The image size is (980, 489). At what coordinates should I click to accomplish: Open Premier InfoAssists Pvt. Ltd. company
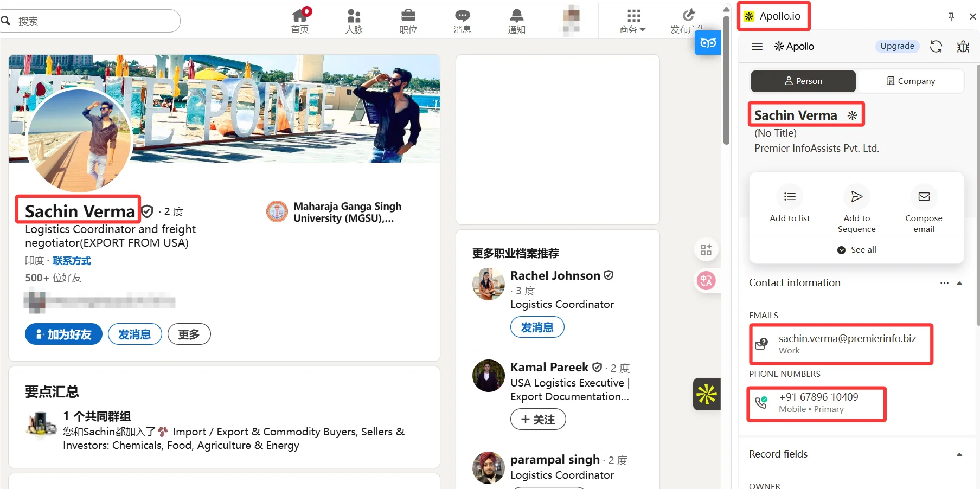click(816, 148)
